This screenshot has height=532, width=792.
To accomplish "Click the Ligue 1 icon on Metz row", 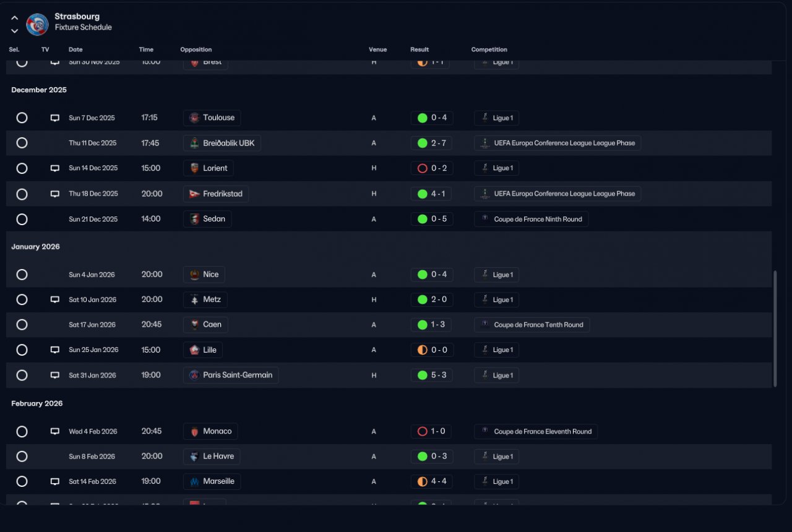I will 484,299.
